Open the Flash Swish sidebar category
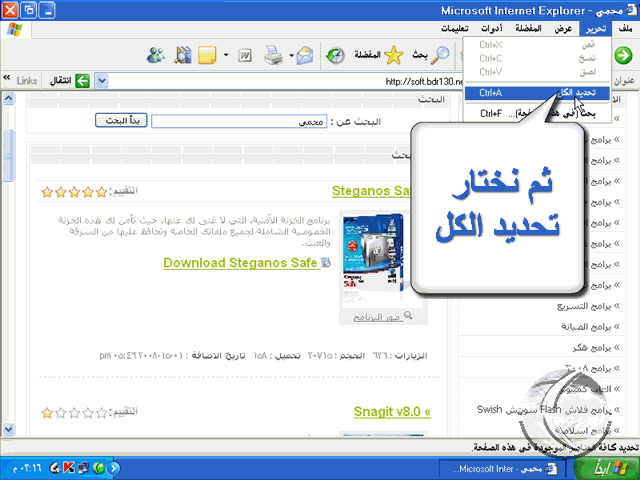The width and height of the screenshot is (640, 480). (x=544, y=409)
